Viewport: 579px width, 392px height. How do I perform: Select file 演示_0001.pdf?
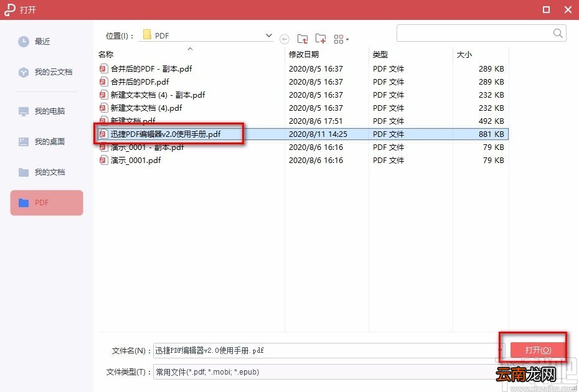click(x=136, y=160)
